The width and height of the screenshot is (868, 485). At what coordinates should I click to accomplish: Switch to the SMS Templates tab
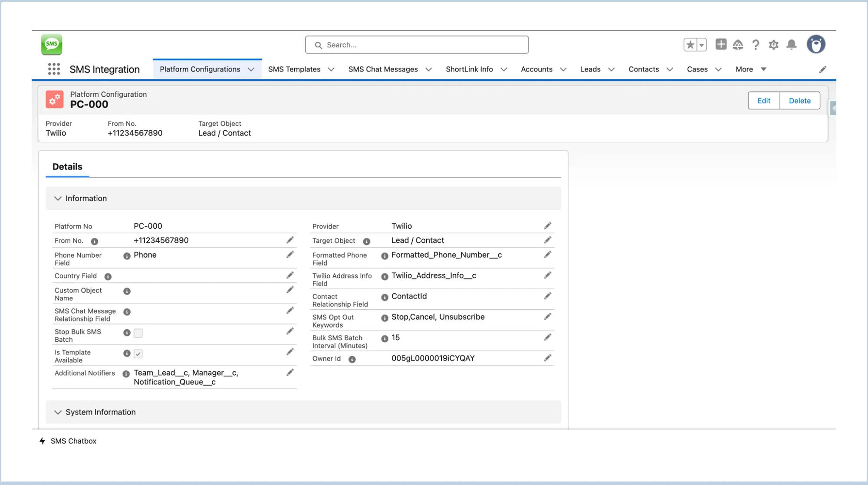click(x=294, y=69)
